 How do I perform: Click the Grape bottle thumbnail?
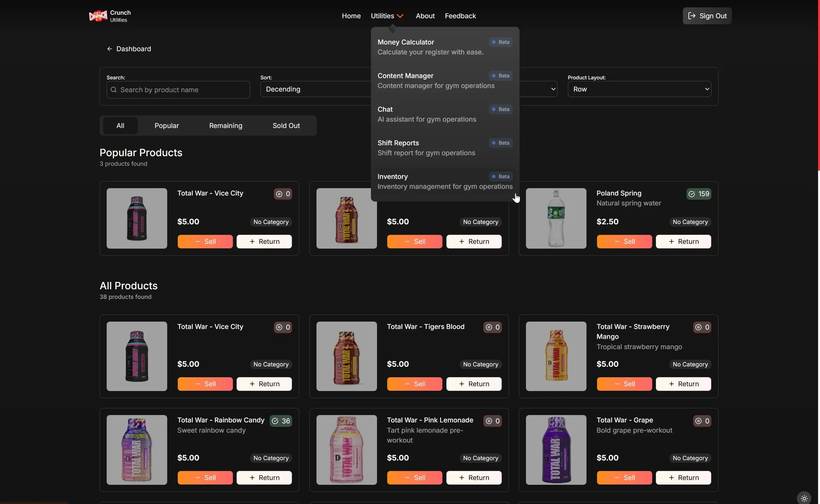(556, 450)
